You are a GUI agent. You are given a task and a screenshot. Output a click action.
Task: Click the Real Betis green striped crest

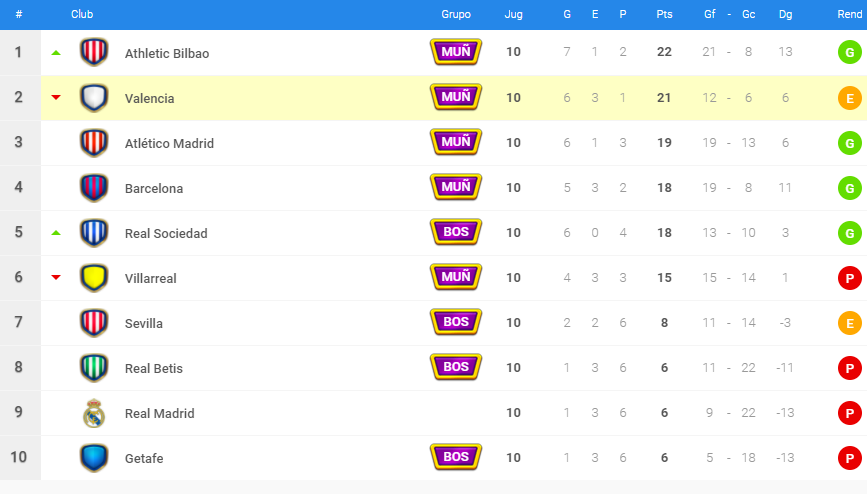point(94,368)
